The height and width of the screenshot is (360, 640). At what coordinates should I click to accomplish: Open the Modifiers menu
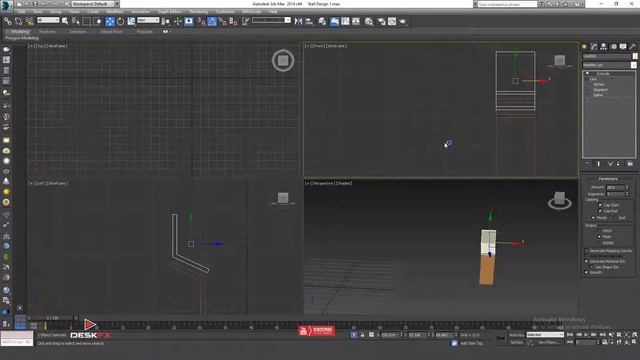pos(115,12)
